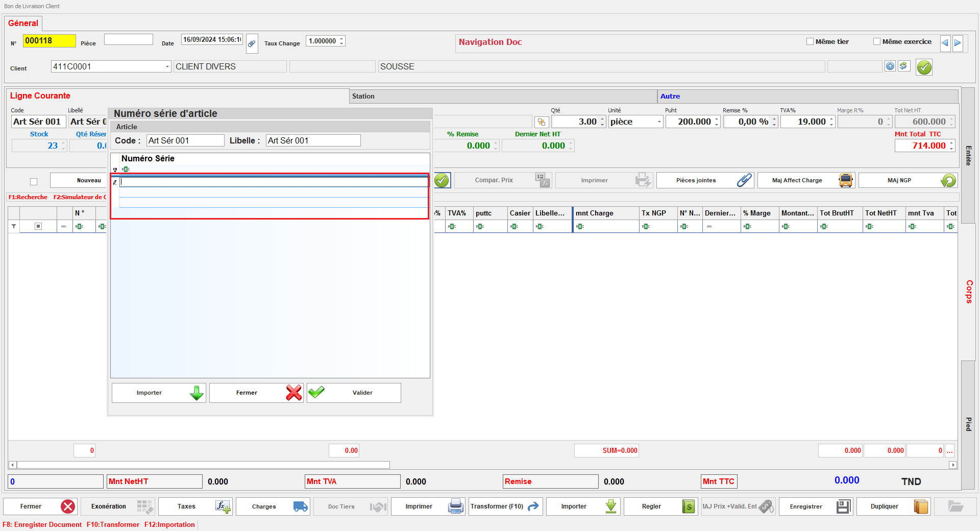Adjust the Puht spinner

(x=717, y=122)
